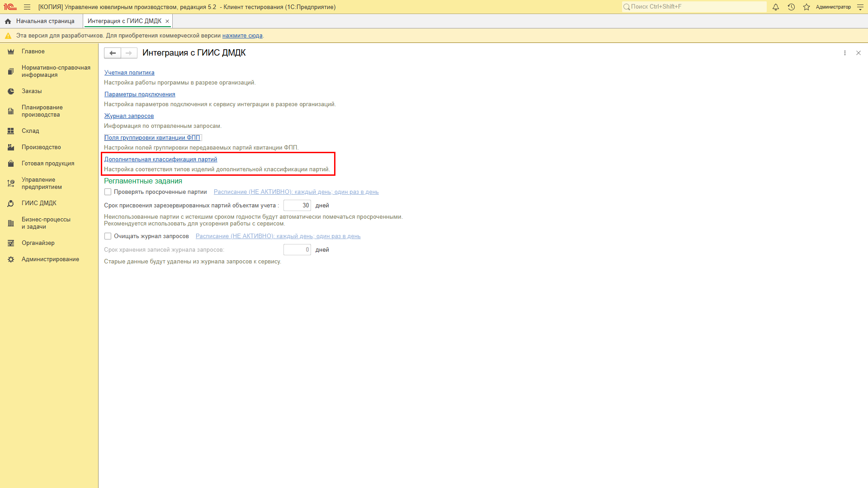This screenshot has width=868, height=488.
Task: Open the Параметры подключения link
Action: click(140, 94)
